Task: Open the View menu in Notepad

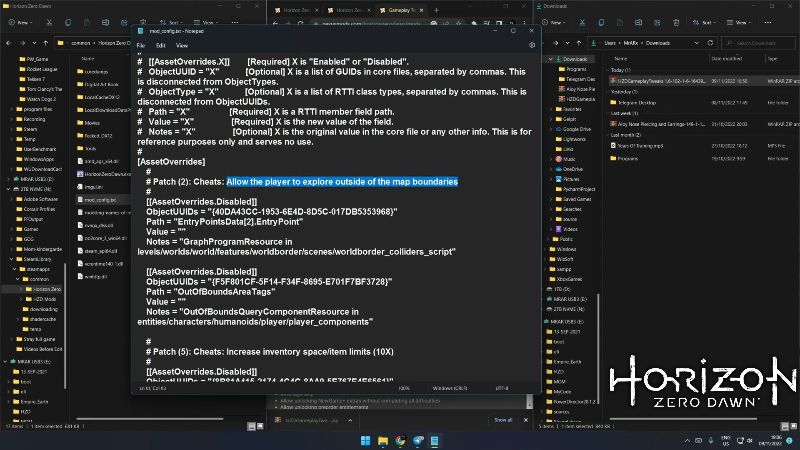Action: pos(182,45)
